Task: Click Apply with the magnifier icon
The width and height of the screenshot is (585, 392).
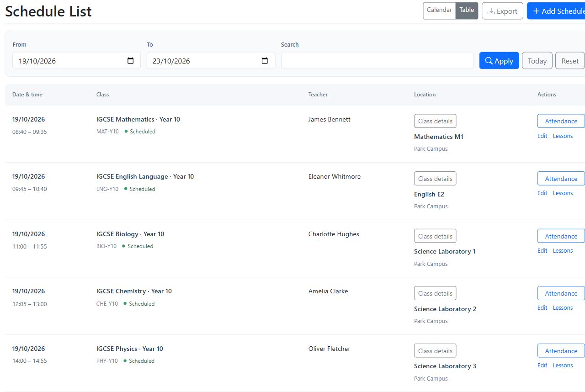Action: pyautogui.click(x=499, y=61)
